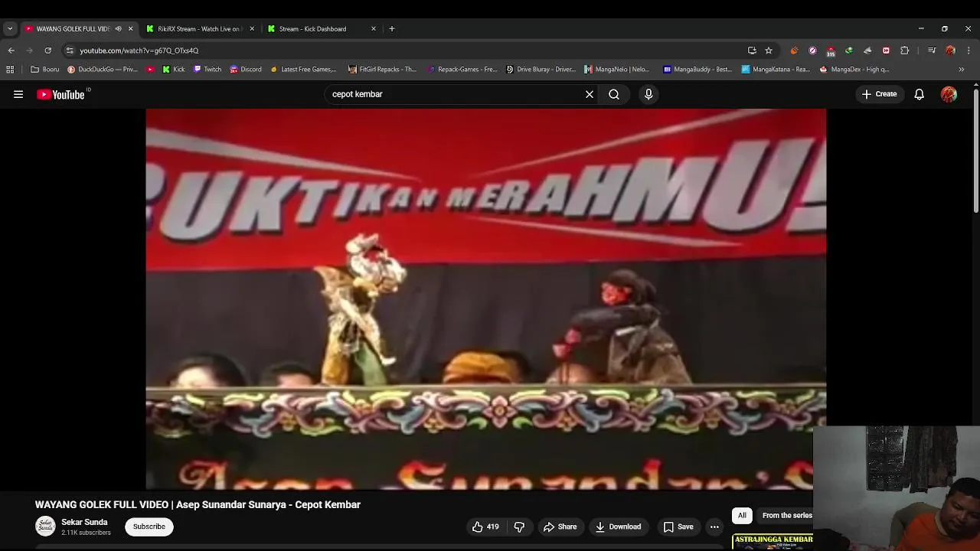Save the video to a playlist
This screenshot has height=551, width=980.
[678, 527]
